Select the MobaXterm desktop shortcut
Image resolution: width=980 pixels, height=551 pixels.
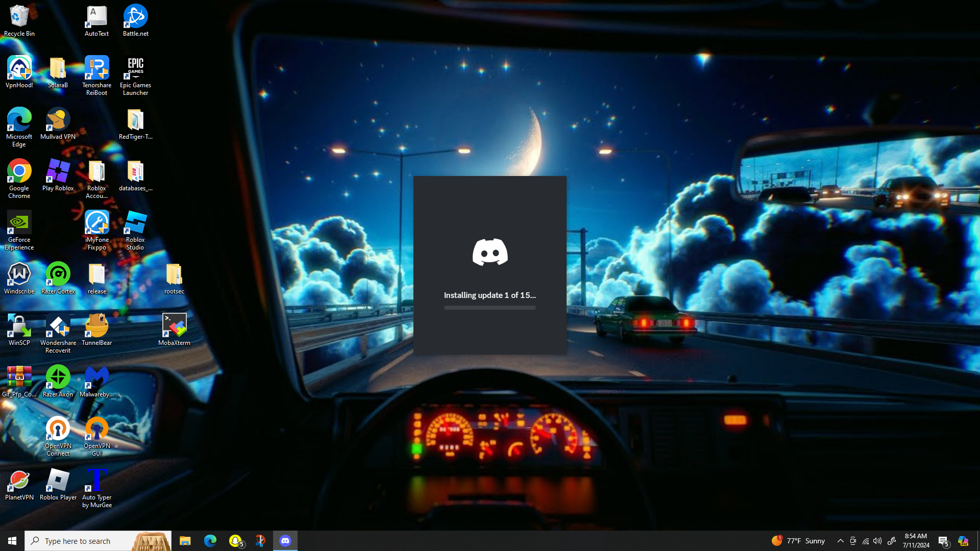(174, 330)
